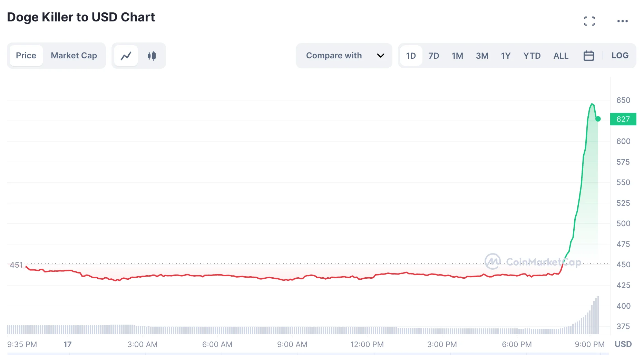Show the 1M time range
Screen dimensions: 644x355
click(x=457, y=56)
